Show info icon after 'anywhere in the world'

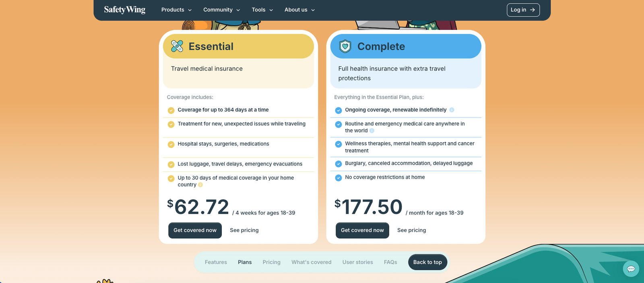372,130
